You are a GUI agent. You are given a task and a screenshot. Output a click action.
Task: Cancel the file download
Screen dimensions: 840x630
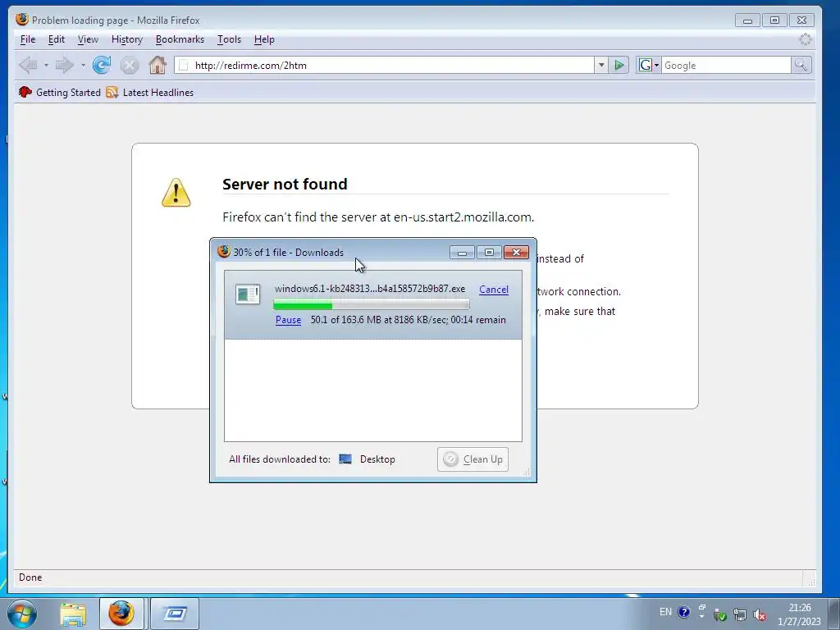493,290
